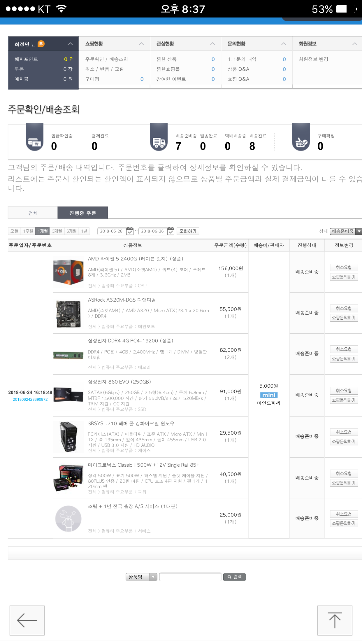Click the payment card status icon
This screenshot has width=362, height=644.
[x=35, y=137]
